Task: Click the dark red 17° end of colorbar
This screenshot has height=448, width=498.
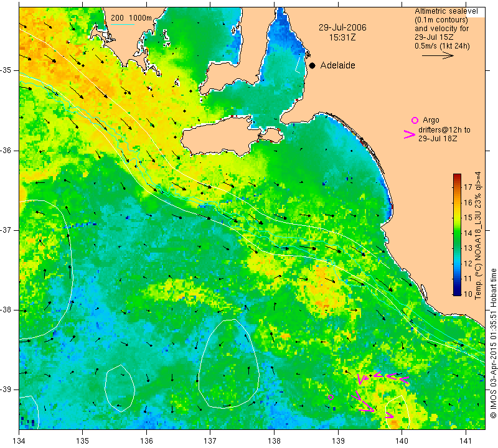Action: [457, 177]
